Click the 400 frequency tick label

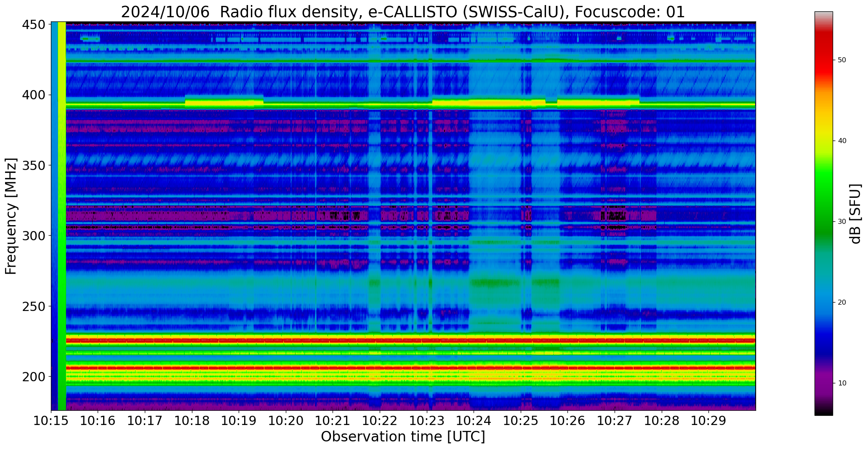[34, 95]
